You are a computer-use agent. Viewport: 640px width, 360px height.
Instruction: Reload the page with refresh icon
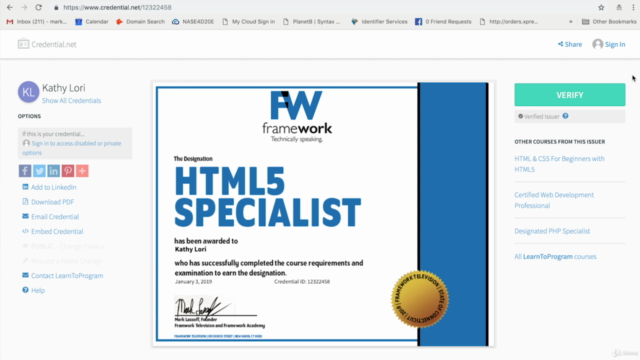point(38,7)
